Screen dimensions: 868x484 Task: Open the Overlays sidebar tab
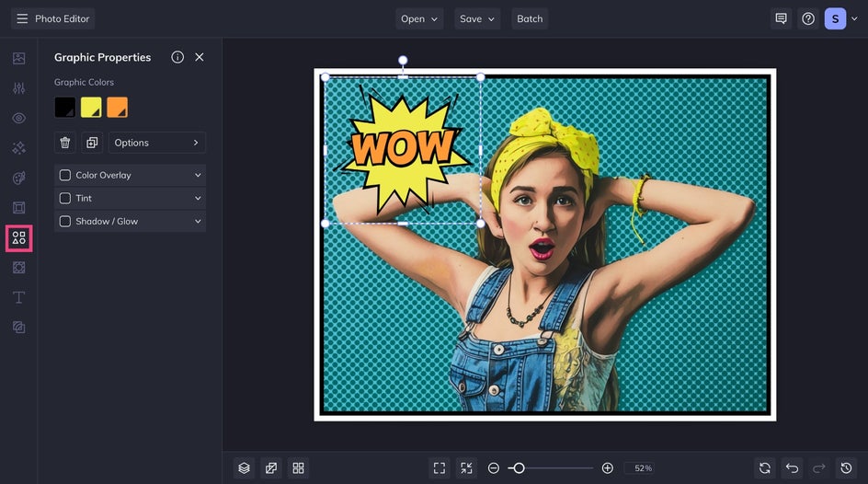coord(18,268)
